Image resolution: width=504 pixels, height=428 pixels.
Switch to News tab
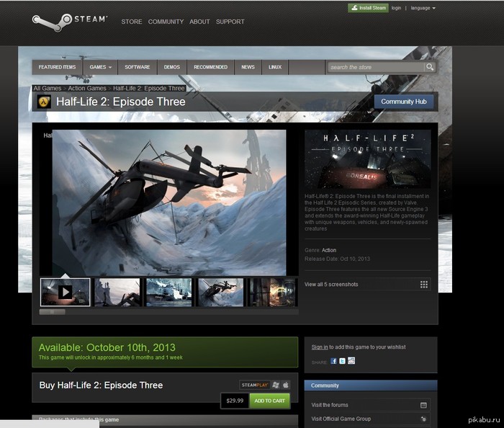tap(248, 67)
